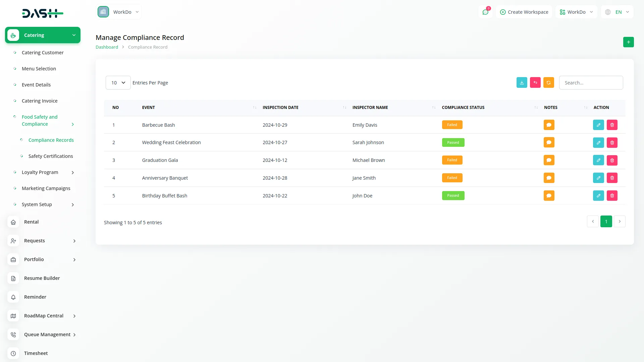Viewport: 644px width, 362px height.
Task: Edit the Wedding Feast Celebration record
Action: click(598, 142)
